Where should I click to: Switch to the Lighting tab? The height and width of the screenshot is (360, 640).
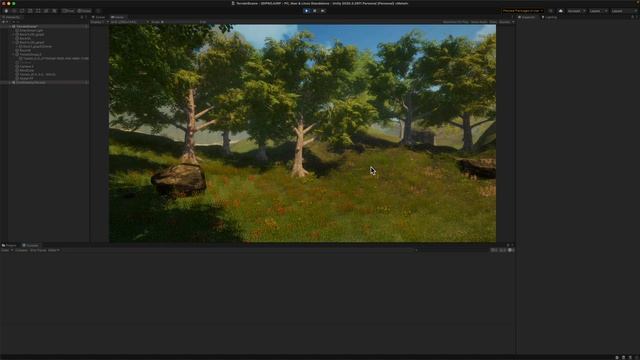(549, 17)
